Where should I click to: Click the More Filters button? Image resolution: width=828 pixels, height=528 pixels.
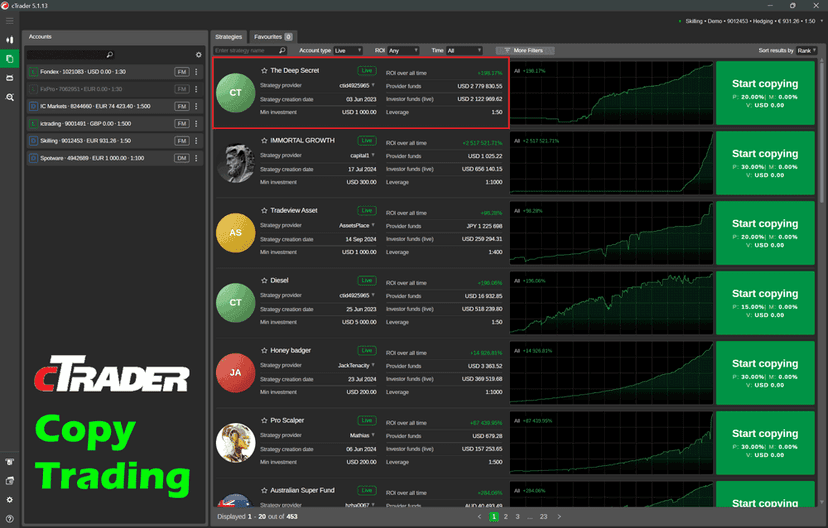[525, 50]
